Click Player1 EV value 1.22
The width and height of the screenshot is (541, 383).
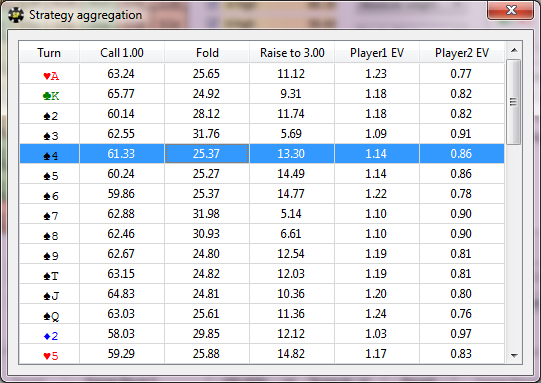tap(376, 194)
